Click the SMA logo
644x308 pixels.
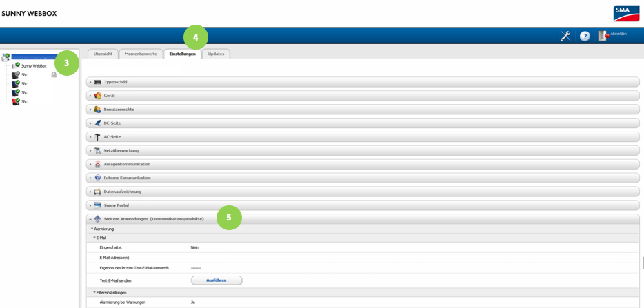(626, 13)
